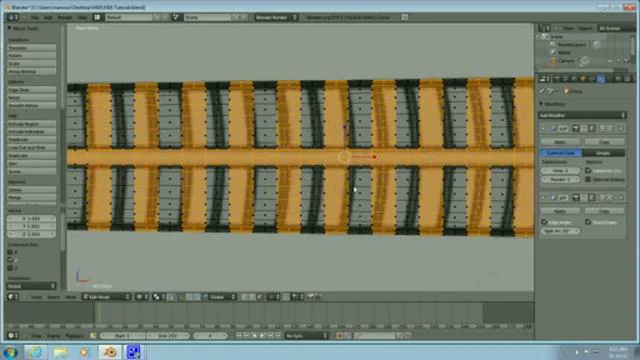Click the Translate button in Mesh Tools

(x=31, y=48)
